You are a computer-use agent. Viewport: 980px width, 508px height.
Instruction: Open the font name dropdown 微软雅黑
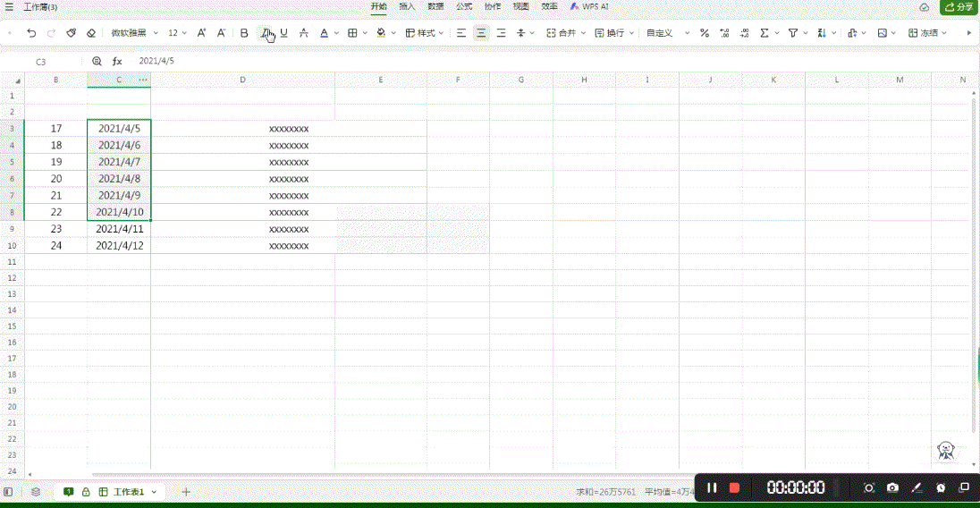tap(134, 33)
